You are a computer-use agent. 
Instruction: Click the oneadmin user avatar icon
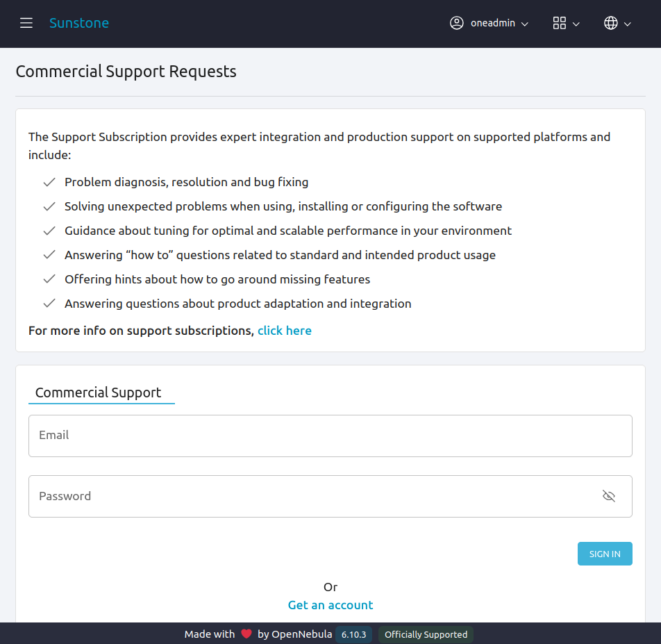457,23
